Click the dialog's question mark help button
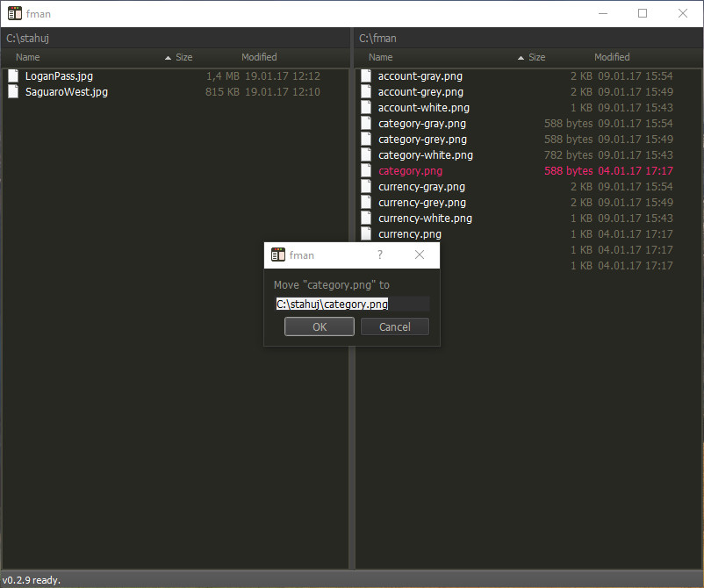 (x=380, y=255)
